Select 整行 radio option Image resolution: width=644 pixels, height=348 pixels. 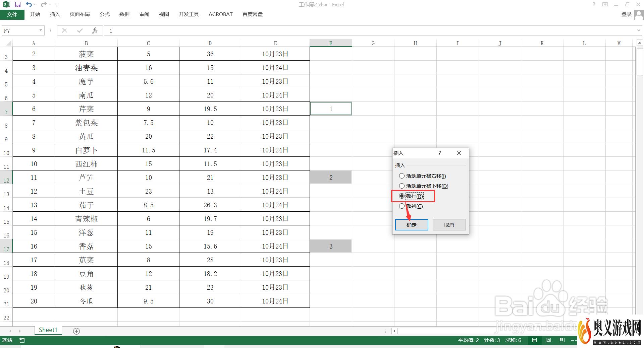click(411, 196)
